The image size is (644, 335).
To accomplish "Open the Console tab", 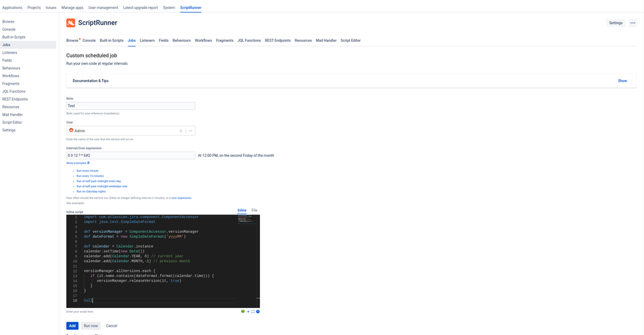I will pos(89,41).
